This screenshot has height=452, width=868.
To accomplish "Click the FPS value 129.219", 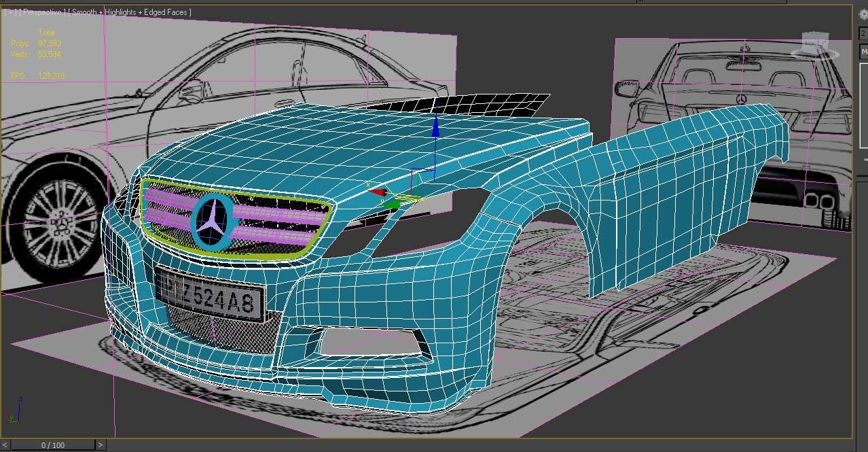I will pyautogui.click(x=52, y=75).
